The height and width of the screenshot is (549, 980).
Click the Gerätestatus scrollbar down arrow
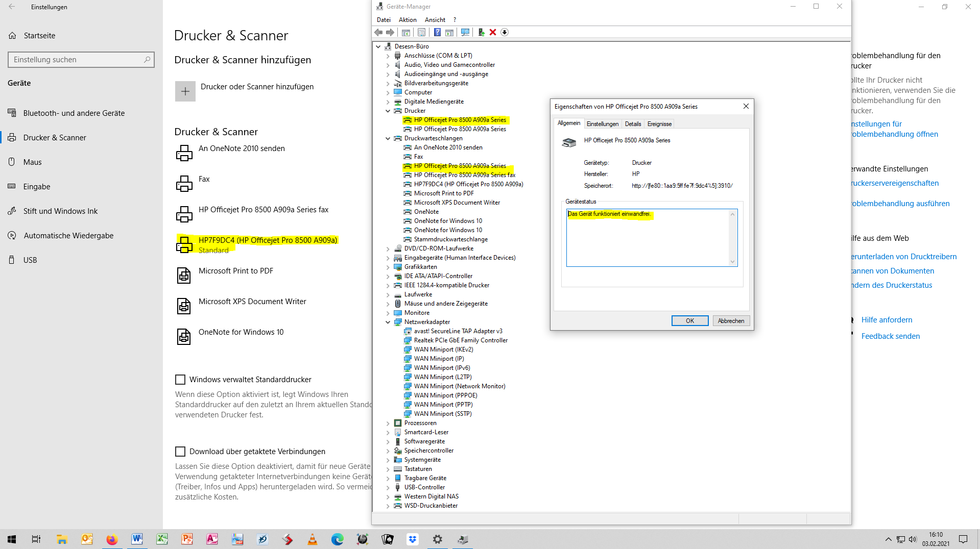click(732, 262)
